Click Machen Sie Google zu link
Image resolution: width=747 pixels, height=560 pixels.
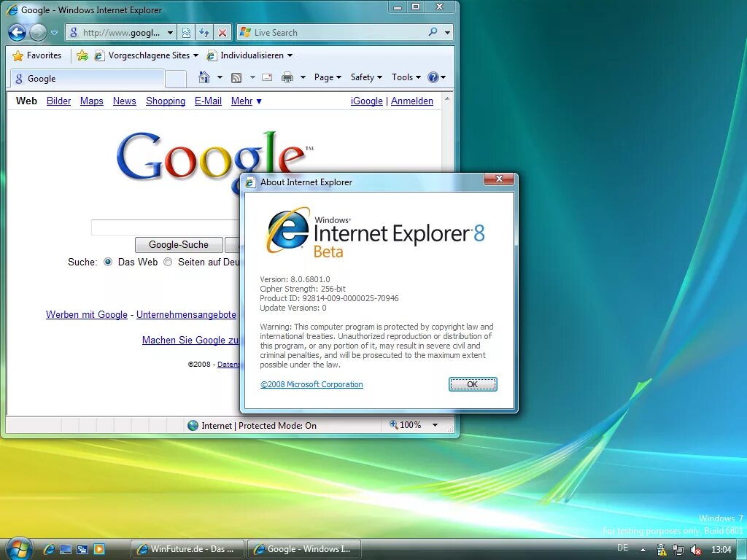click(x=190, y=340)
